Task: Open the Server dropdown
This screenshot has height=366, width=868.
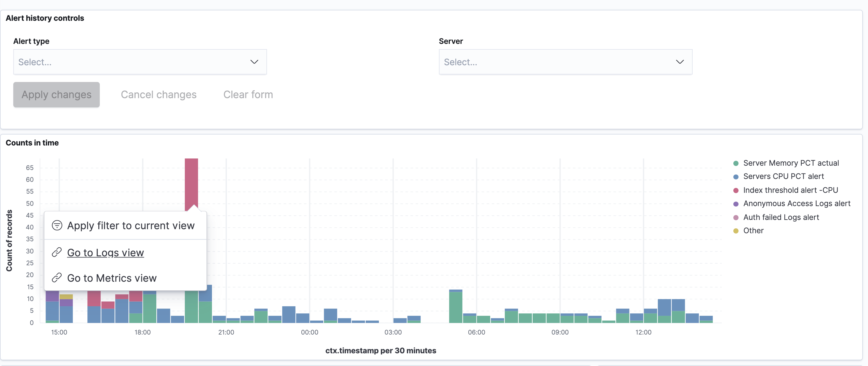Action: click(565, 62)
